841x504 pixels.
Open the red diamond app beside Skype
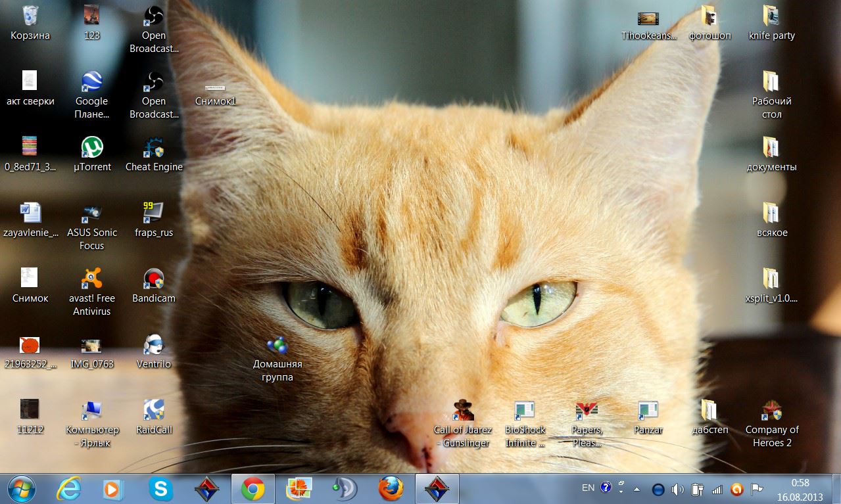click(x=206, y=488)
